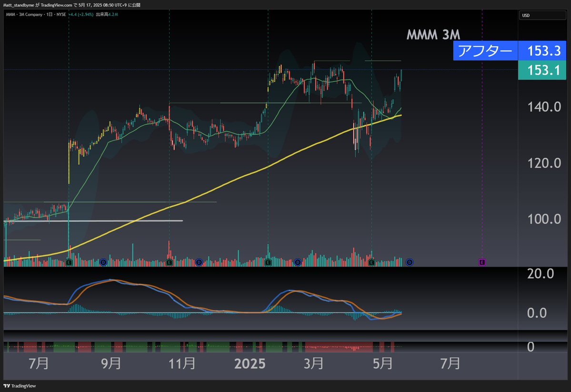The image size is (571, 392).
Task: Click the 5月 time axis label
Action: 383,363
